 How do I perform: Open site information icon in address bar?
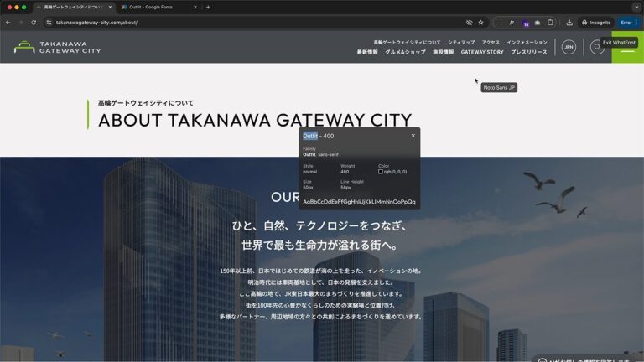(49, 23)
